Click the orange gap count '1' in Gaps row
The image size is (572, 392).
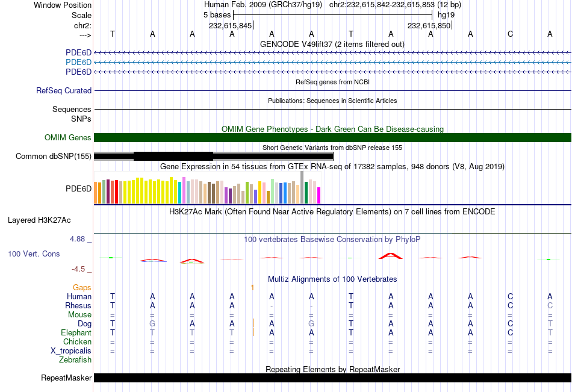(252, 288)
